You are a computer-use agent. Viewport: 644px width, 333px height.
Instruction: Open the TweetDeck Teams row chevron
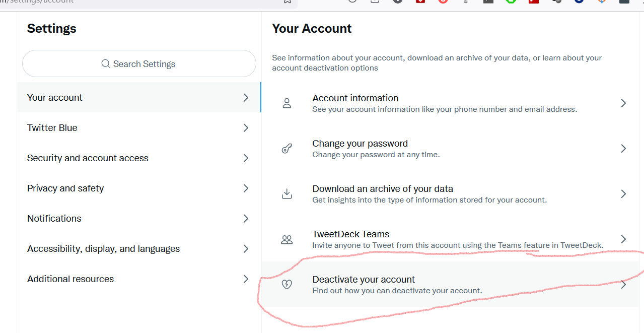click(x=623, y=239)
